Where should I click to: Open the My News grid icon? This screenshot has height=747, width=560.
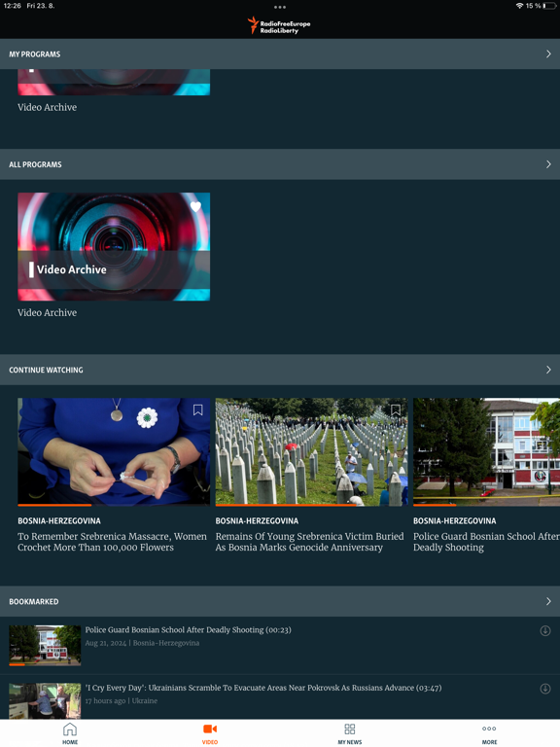350,729
